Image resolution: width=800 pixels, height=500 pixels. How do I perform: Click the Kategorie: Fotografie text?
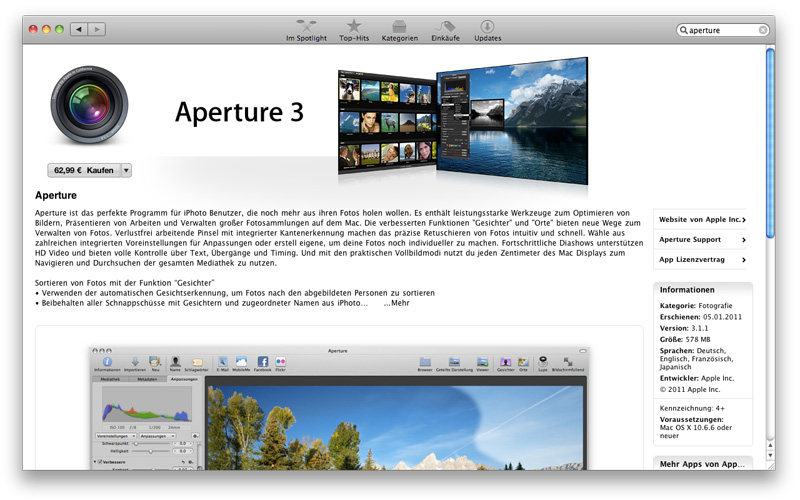pyautogui.click(x=696, y=306)
